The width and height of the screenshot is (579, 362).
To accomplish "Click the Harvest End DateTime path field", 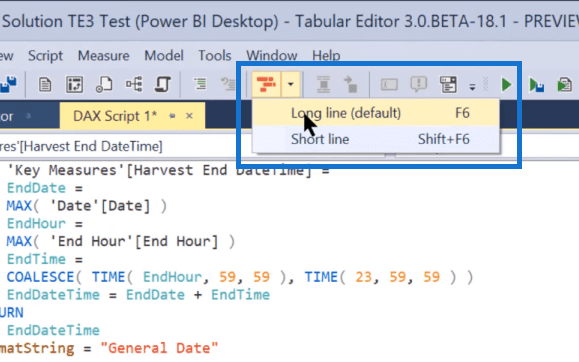I will pyautogui.click(x=81, y=146).
